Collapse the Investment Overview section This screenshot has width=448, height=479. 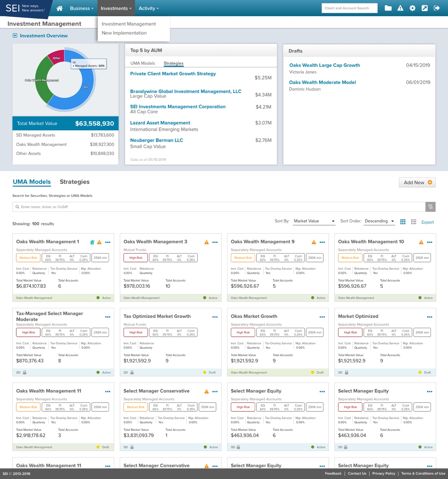15,36
